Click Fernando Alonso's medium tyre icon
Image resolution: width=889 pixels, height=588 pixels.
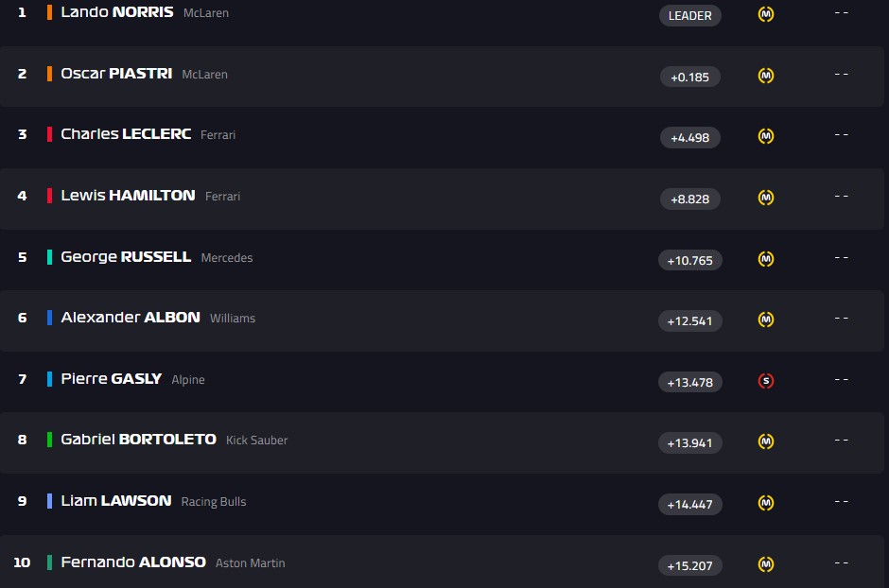766,564
